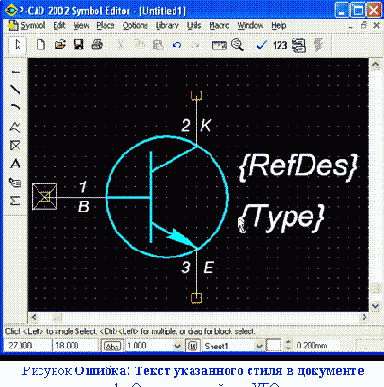This screenshot has height=387, width=384.
Task: Open the Window menu
Action: 250,26
